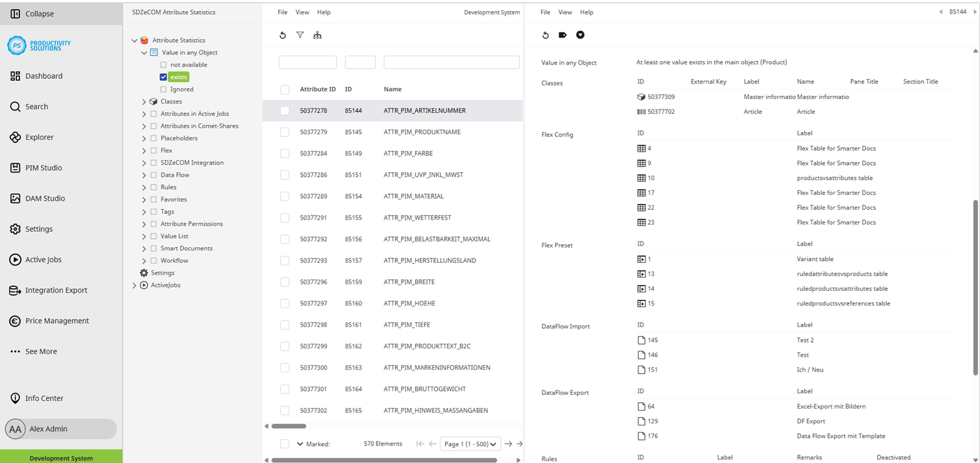Expand the Smart Documents tree node
The width and height of the screenshot is (980, 463).
click(143, 248)
